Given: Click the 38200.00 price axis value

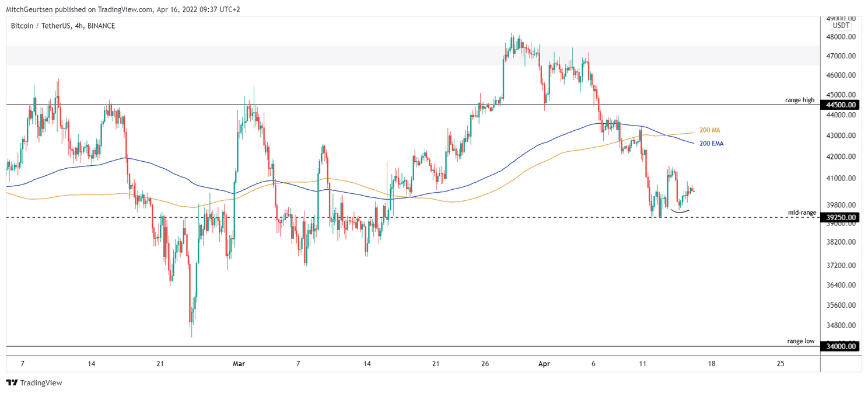Looking at the screenshot, I should tap(841, 242).
